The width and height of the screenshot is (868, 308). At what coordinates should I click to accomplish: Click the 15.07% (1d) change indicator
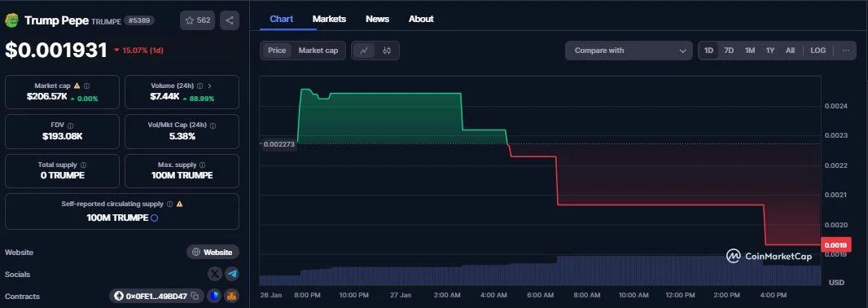point(138,51)
